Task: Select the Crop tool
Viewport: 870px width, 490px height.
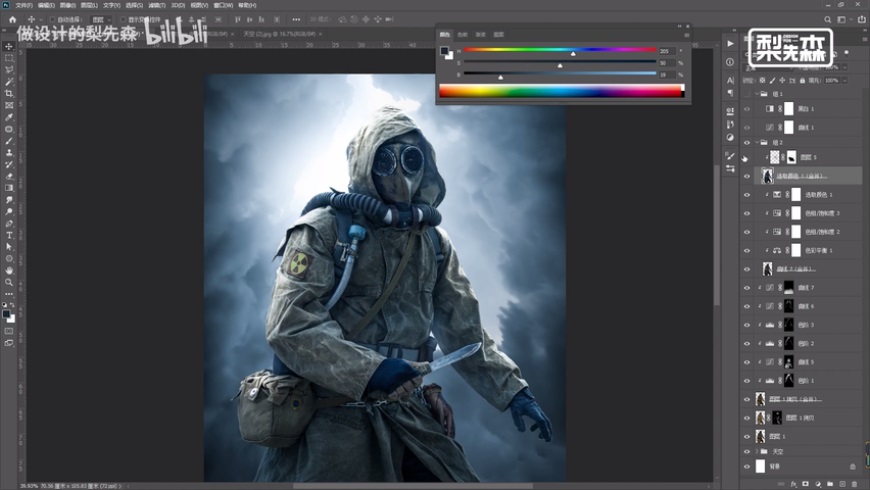Action: pyautogui.click(x=9, y=93)
